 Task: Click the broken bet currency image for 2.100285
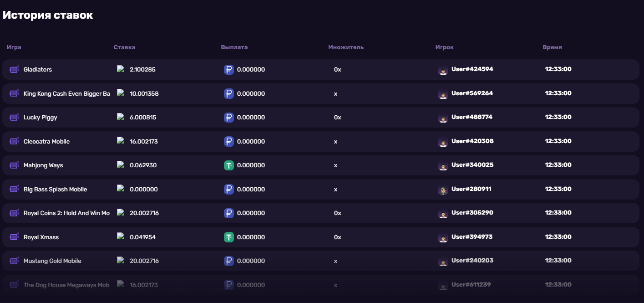point(120,69)
